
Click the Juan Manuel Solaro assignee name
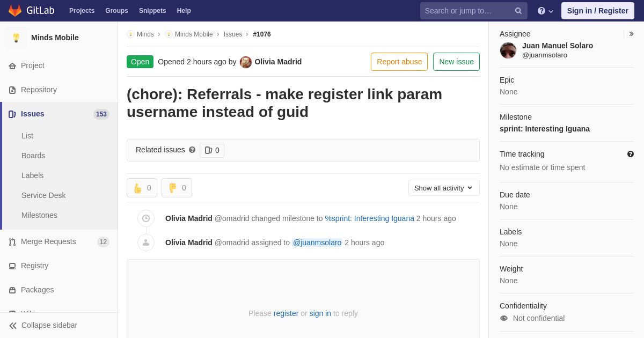pyautogui.click(x=558, y=46)
